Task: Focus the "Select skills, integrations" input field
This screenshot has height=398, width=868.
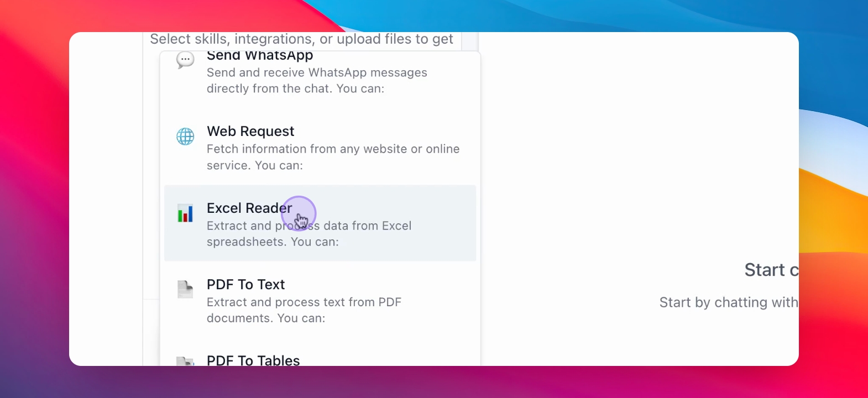Action: click(x=302, y=40)
